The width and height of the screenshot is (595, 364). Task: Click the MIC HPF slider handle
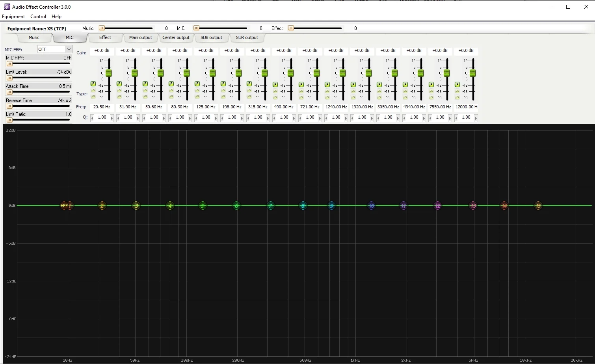click(9, 64)
